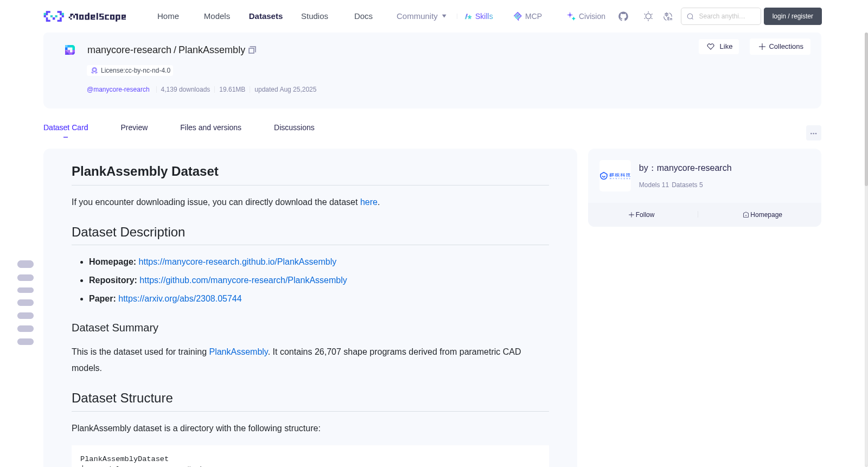Screen dimensions: 868x467
Task: Click the manycore-research organization logo thumbnail
Action: tap(615, 176)
